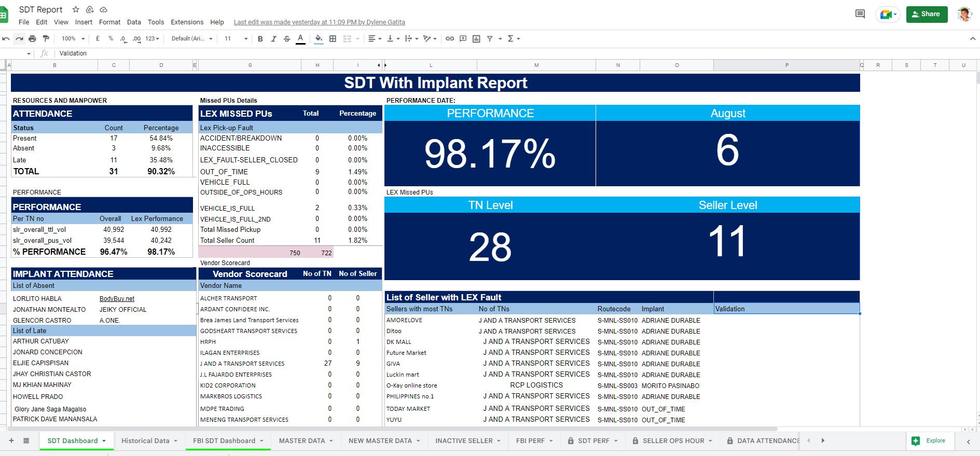Viewport: 980px width, 456px height.
Task: Show the all sheets list
Action: [26, 440]
